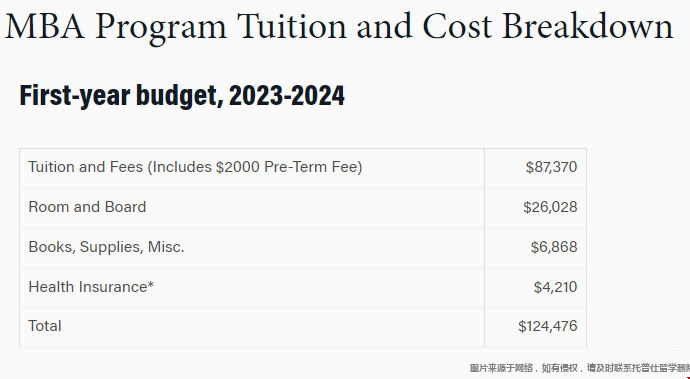Click the Tuition and Fees row label
690x379 pixels.
[x=195, y=167]
